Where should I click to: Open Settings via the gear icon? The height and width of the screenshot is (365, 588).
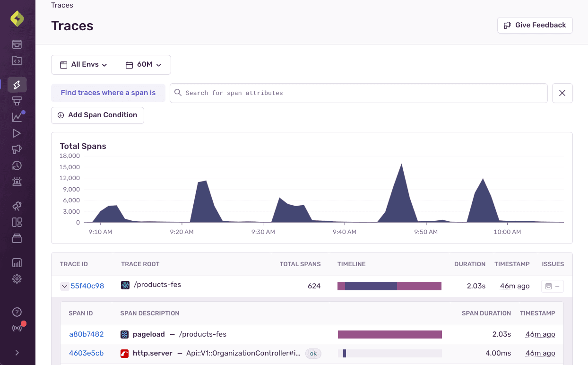tap(17, 279)
